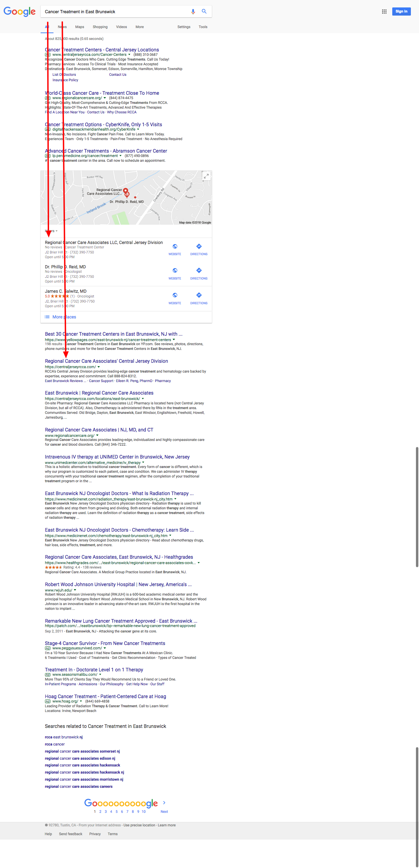Image resolution: width=419 pixels, height=868 pixels.
Task: Expand arrow next to healthgrades.com result URL
Action: pyautogui.click(x=199, y=563)
